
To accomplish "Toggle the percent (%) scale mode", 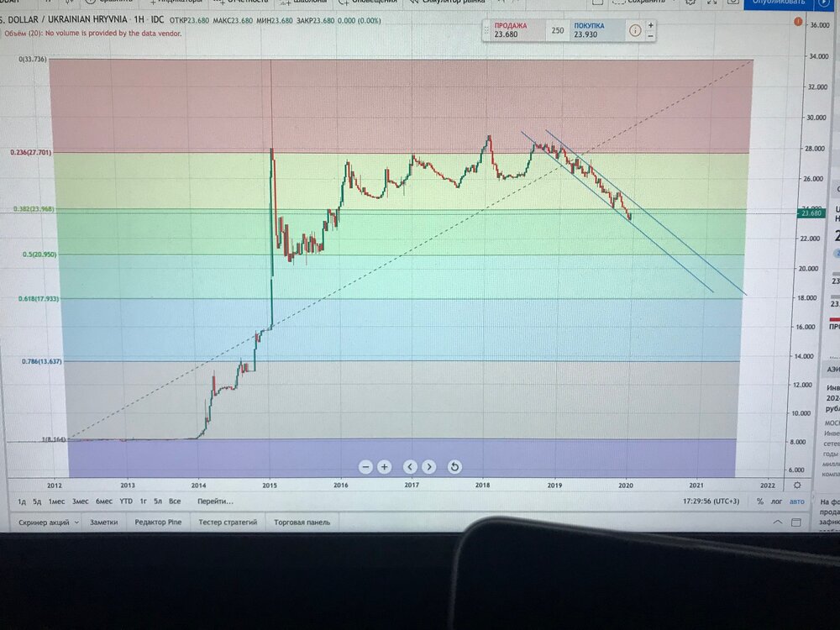I will (760, 501).
